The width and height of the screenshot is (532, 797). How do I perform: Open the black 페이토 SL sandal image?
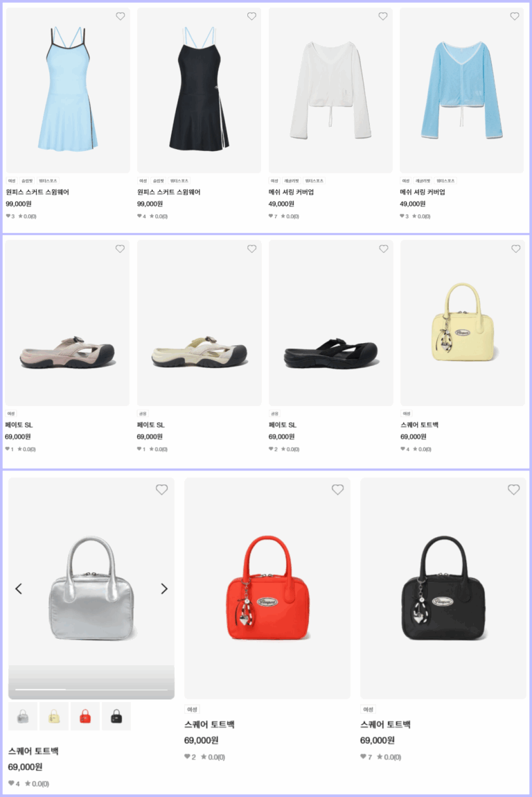(x=331, y=323)
